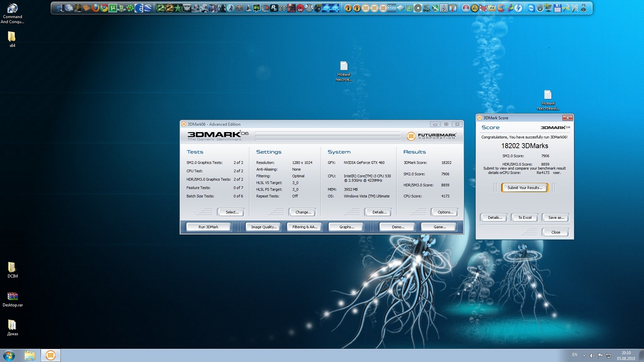
Task: Click the Change... button under Settings
Action: pyautogui.click(x=303, y=212)
